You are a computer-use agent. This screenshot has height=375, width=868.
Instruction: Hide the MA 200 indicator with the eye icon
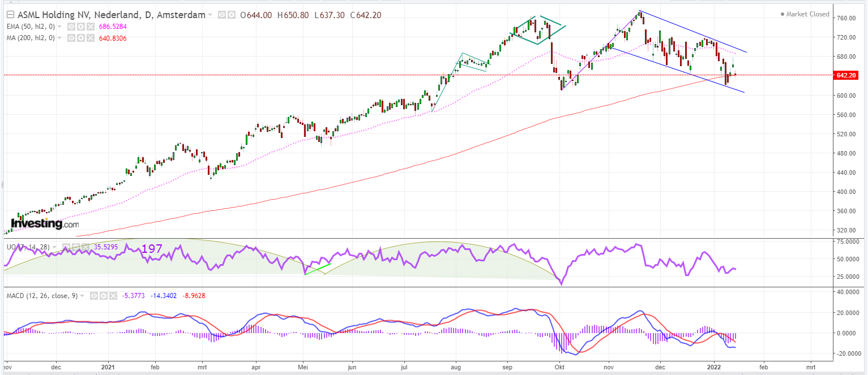(71, 38)
